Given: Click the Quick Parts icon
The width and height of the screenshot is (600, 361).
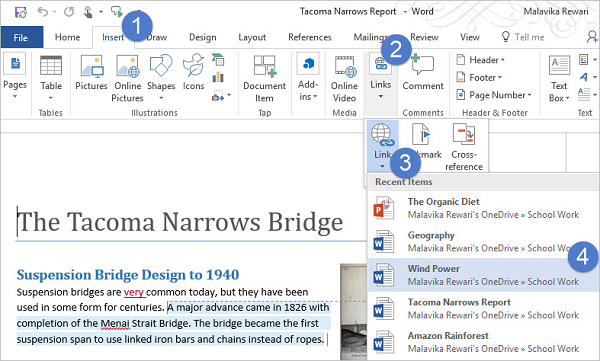Looking at the screenshot, I should tap(584, 60).
